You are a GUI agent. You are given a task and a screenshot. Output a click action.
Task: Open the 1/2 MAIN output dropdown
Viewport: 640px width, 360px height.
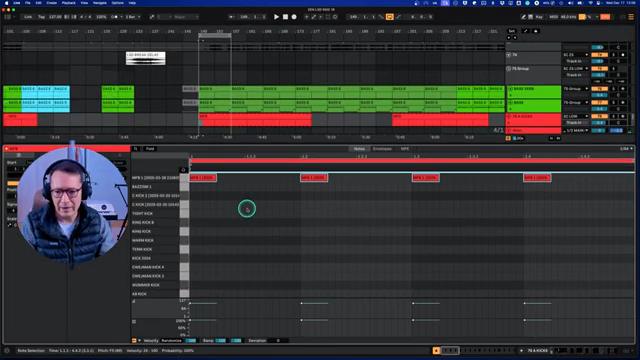(x=576, y=130)
